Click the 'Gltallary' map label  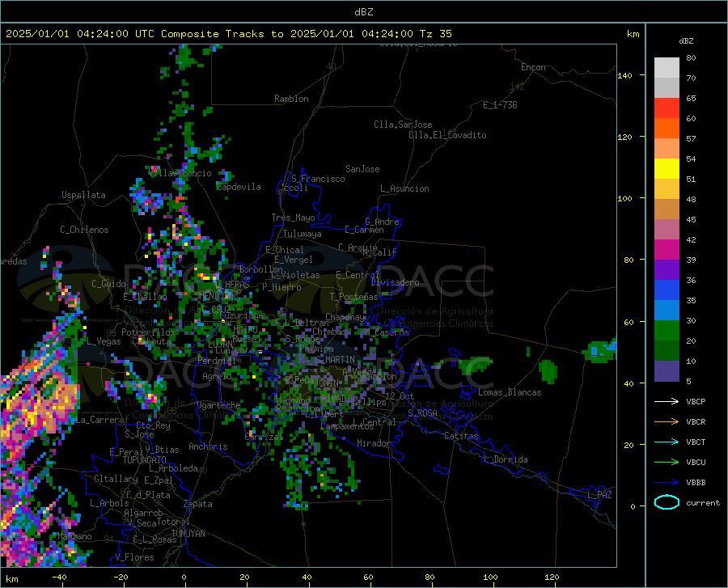coord(116,479)
